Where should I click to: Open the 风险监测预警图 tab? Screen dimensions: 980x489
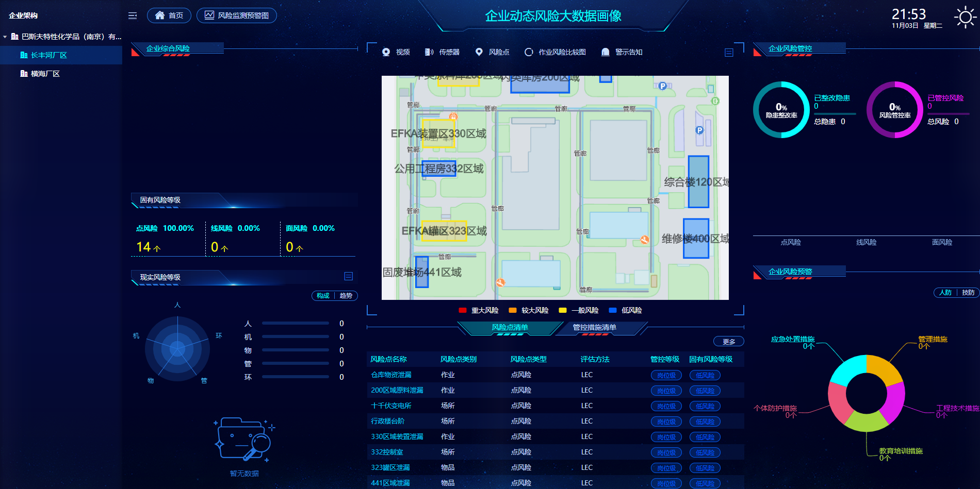point(237,15)
